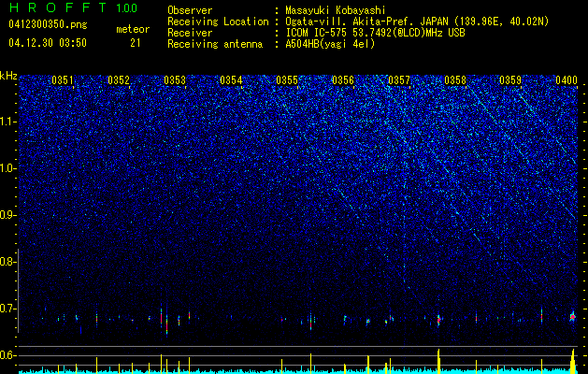Click the meteor count value 21

[136, 43]
